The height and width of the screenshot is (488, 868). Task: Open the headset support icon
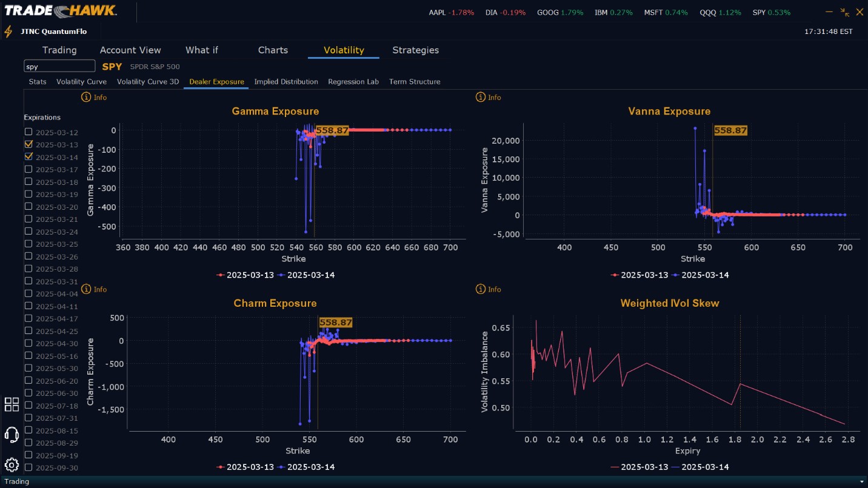[x=12, y=435]
